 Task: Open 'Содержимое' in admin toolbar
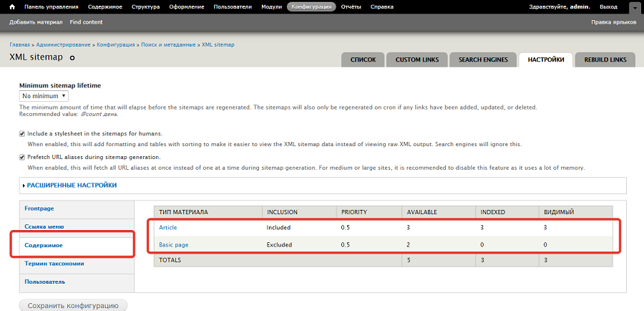pos(104,6)
